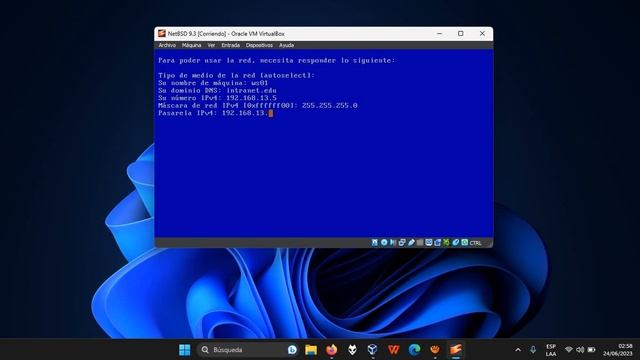
Task: Open the white fox-head taskbar app
Action: (x=352, y=350)
